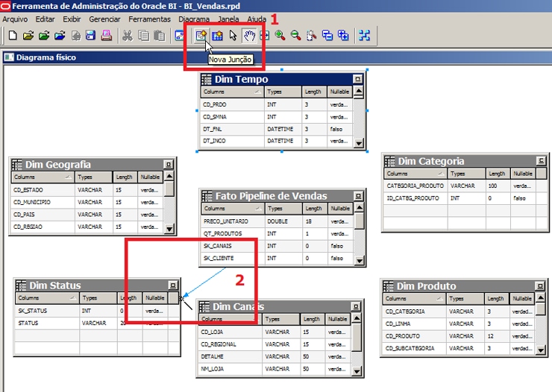
Task: Toggle the hand pan tool
Action: [x=249, y=36]
